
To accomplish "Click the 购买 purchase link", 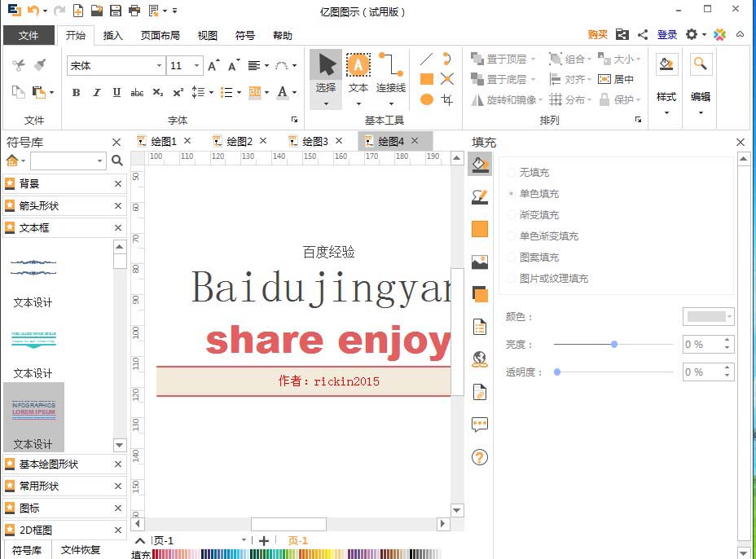I will (x=597, y=35).
